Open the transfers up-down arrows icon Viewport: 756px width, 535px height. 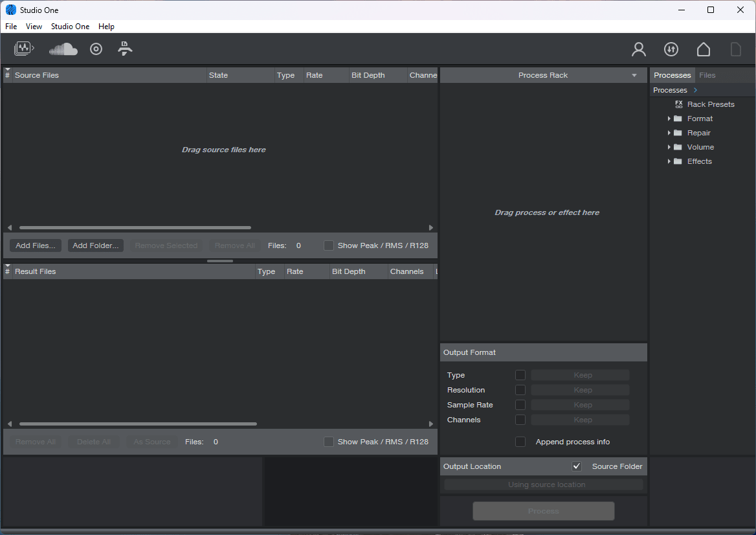[671, 49]
